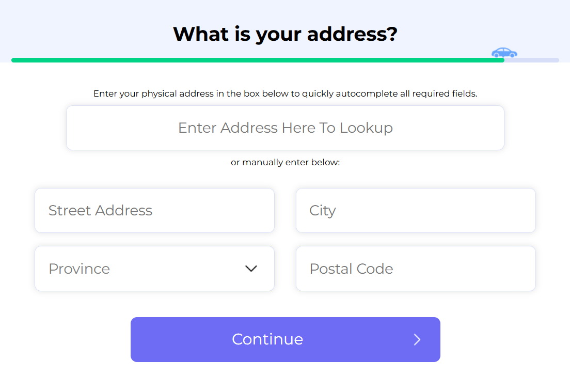Click the Province dropdown chevron arrow
The image size is (570, 392).
click(251, 269)
